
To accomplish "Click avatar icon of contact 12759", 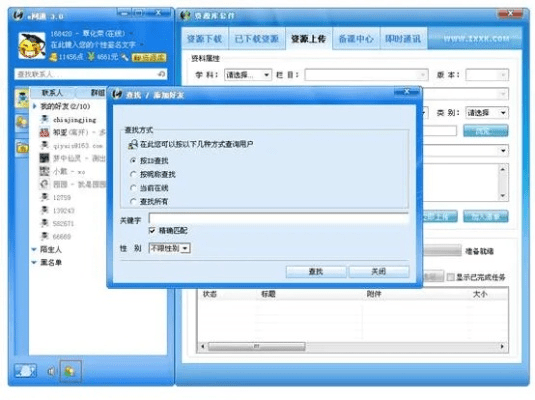I will tap(44, 197).
